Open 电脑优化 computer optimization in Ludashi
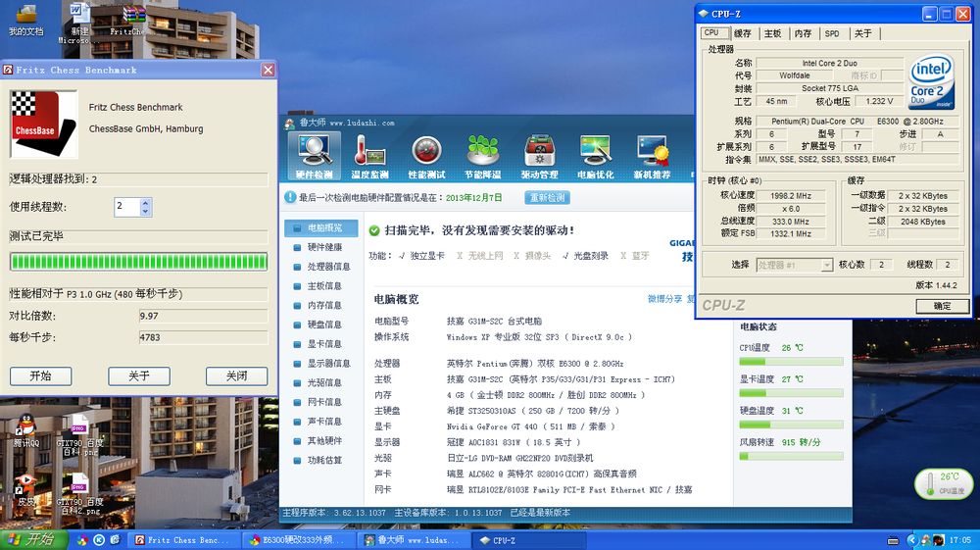980x550 pixels. pos(595,156)
